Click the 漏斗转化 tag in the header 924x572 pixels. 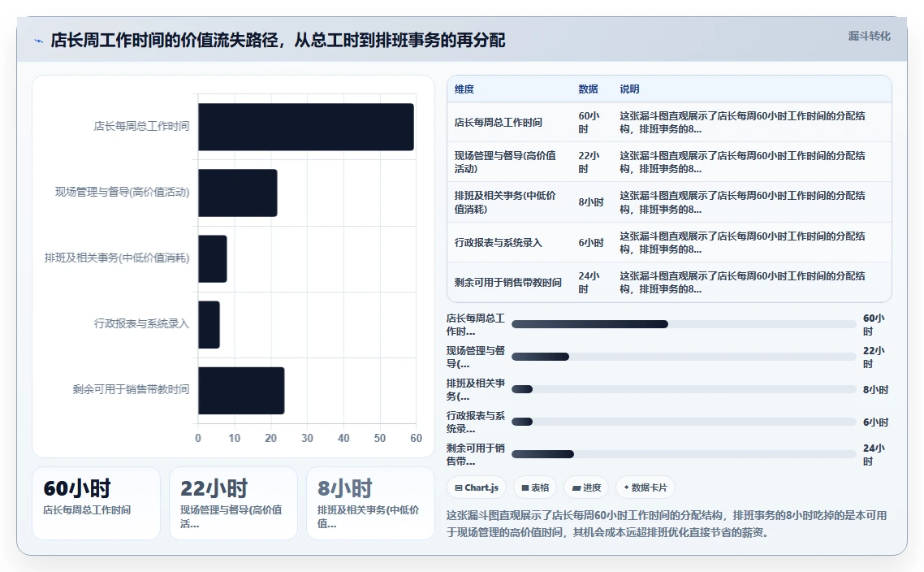(870, 36)
